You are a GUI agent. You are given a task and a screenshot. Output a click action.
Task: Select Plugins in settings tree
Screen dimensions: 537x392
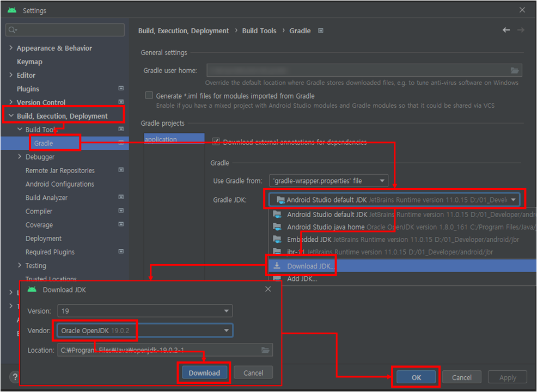[28, 89]
